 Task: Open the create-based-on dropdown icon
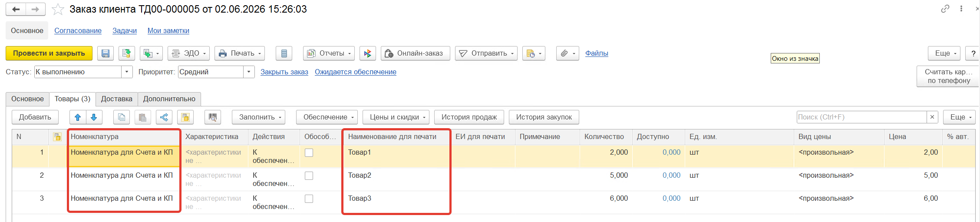pos(151,53)
